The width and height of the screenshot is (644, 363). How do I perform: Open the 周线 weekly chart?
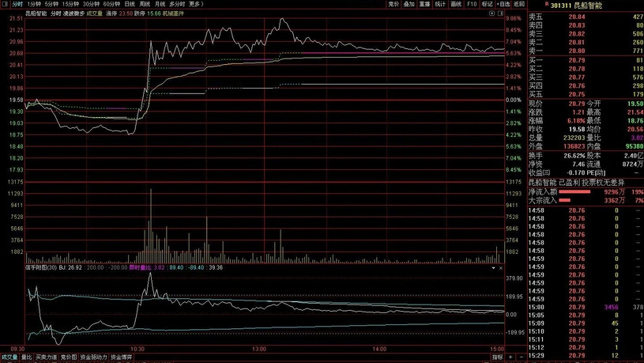[145, 4]
